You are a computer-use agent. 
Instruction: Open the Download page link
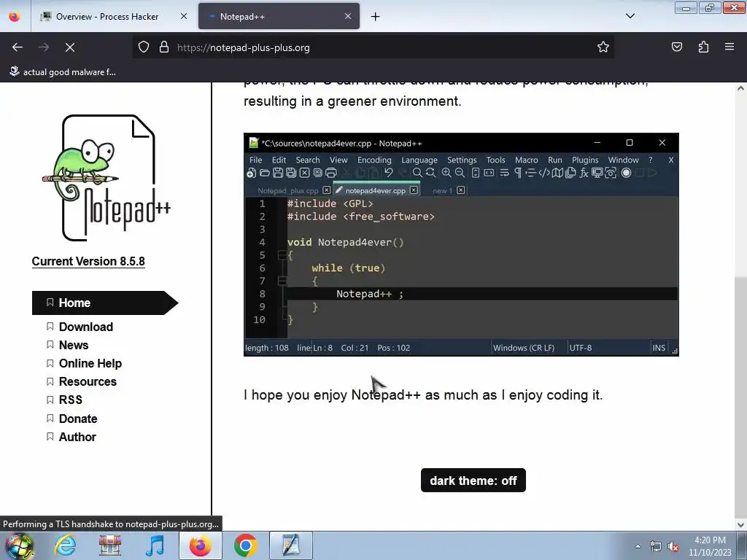[86, 327]
